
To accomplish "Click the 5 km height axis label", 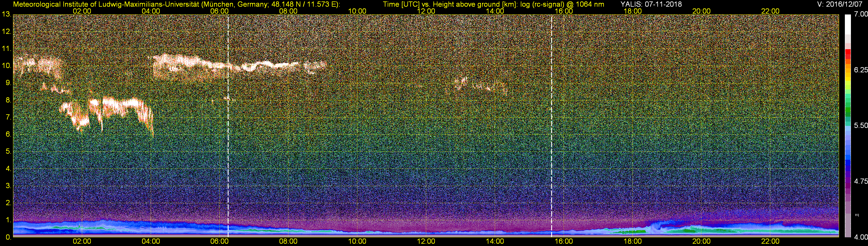I will pyautogui.click(x=8, y=151).
